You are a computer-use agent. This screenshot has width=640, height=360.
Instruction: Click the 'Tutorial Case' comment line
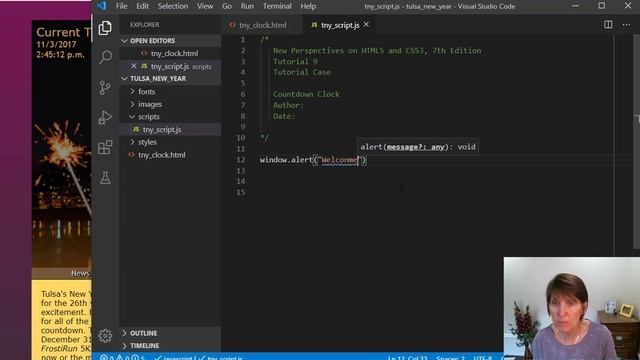click(x=302, y=72)
